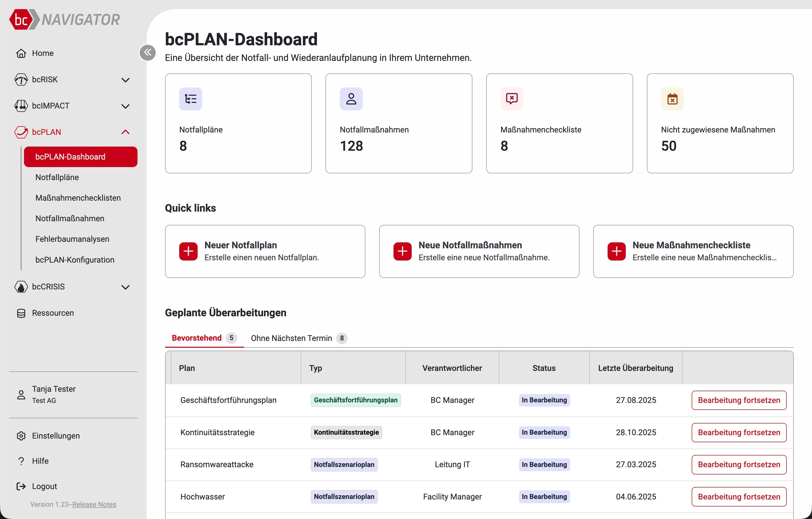Screen dimensions: 812x519
Task: Click the calendar icon for Nicht zugewiesene Maßnahmen
Action: (x=672, y=99)
